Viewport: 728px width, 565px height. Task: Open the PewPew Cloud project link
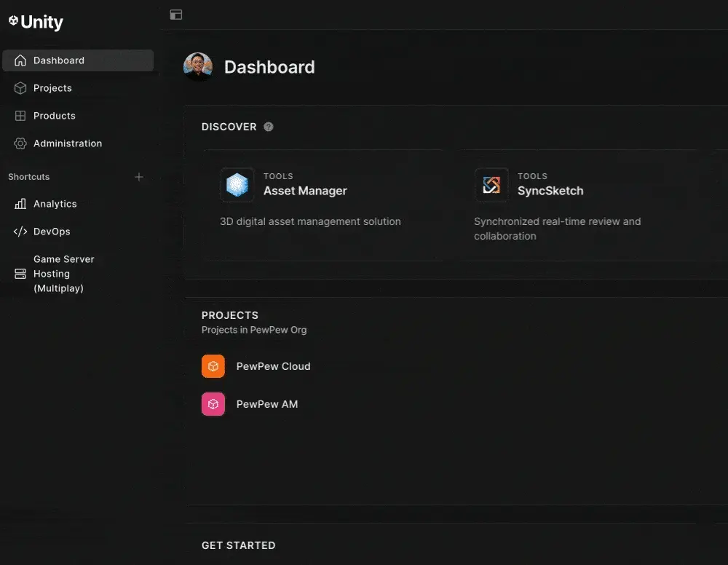(x=273, y=366)
